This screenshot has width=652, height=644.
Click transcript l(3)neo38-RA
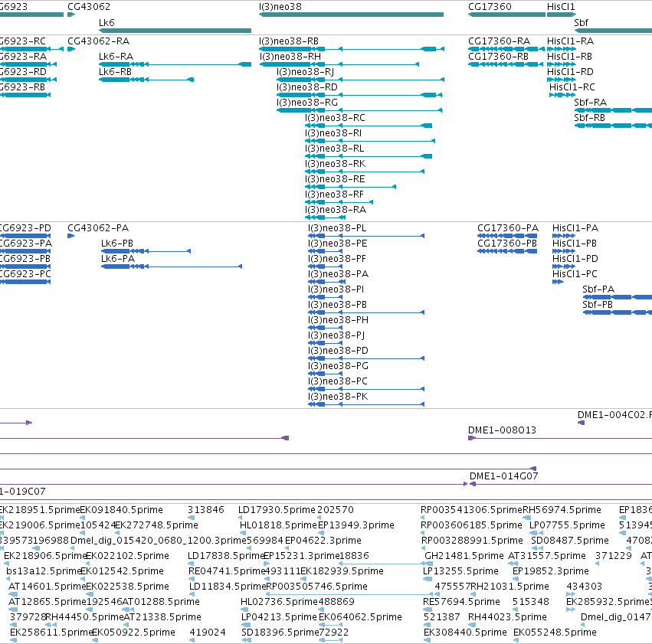click(336, 211)
